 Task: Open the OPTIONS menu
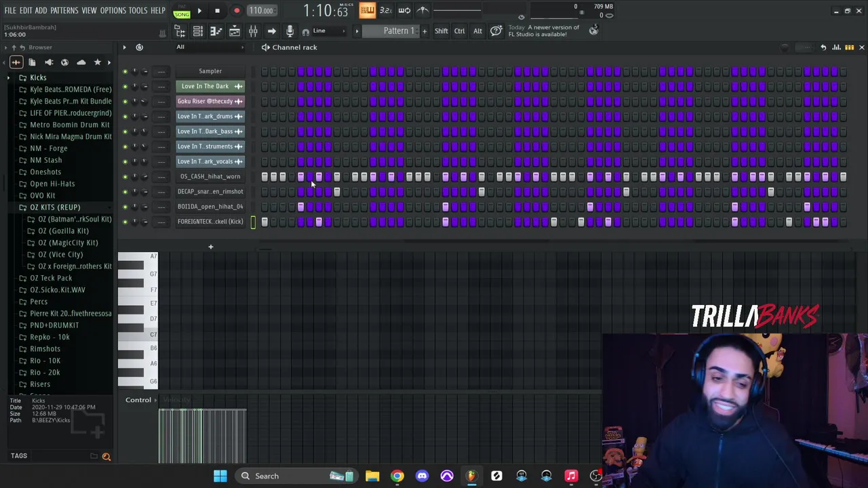(113, 11)
